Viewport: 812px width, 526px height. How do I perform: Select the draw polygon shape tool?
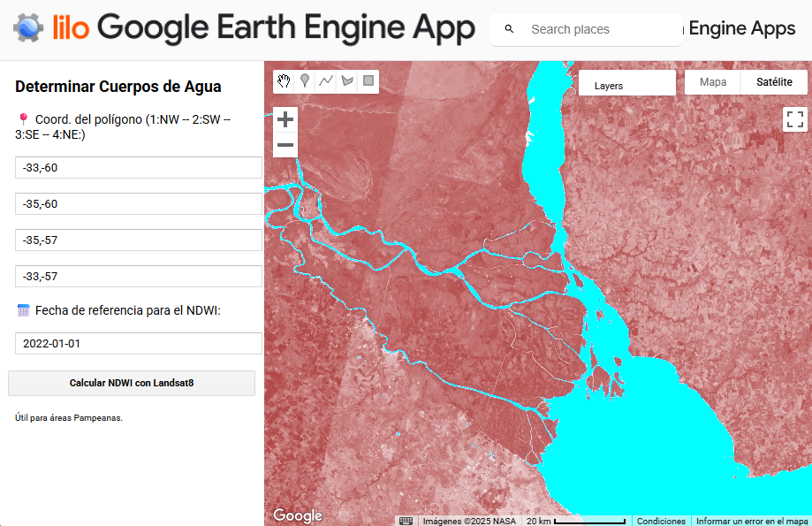click(347, 81)
